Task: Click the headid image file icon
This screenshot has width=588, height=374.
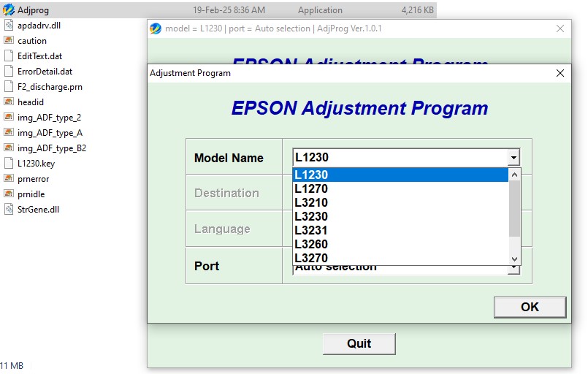Action: 9,102
